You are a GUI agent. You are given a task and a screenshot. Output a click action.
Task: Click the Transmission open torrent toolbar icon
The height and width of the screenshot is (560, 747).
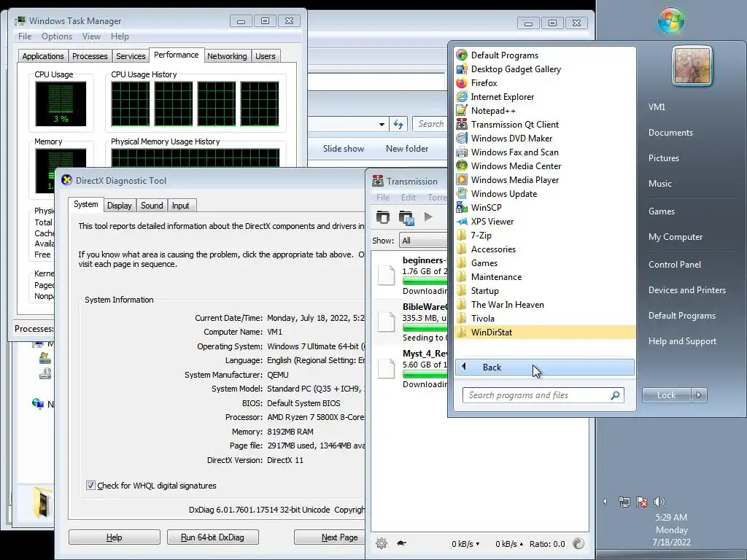pyautogui.click(x=382, y=217)
